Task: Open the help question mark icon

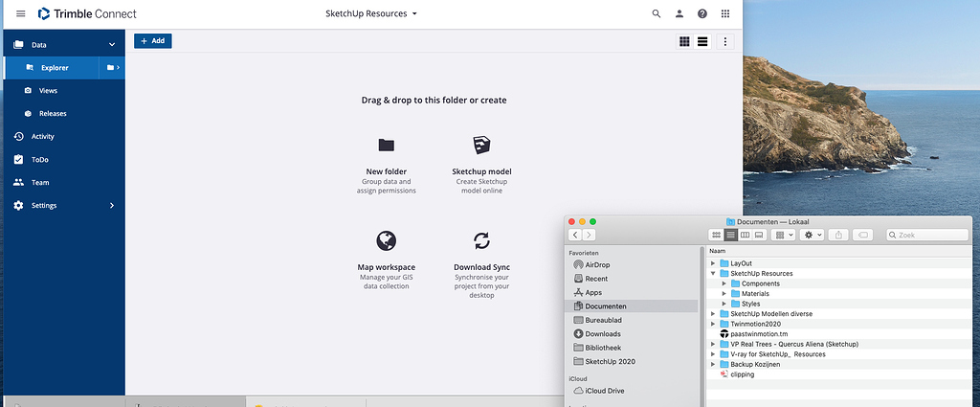Action: (702, 13)
